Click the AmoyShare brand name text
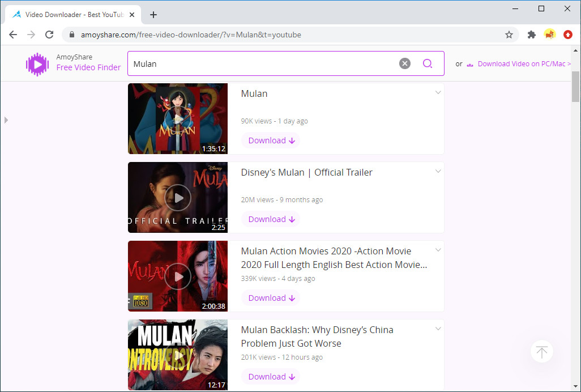Viewport: 581px width, 392px height. (75, 57)
